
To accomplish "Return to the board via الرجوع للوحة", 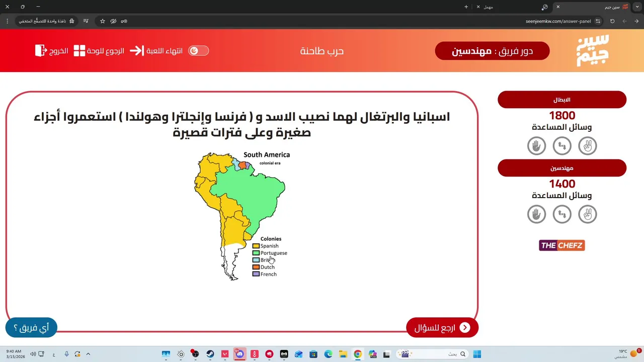I will coord(99,51).
